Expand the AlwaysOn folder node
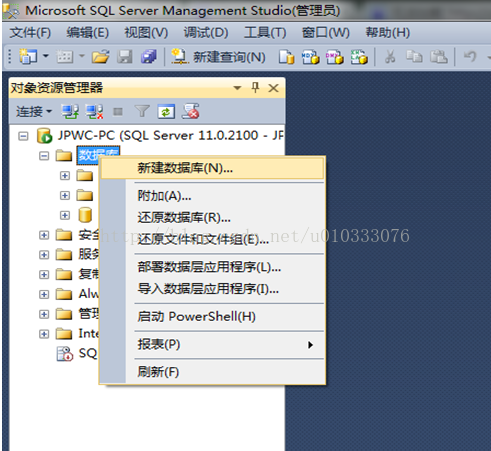Screen dimensions: 491x451 pos(44,294)
